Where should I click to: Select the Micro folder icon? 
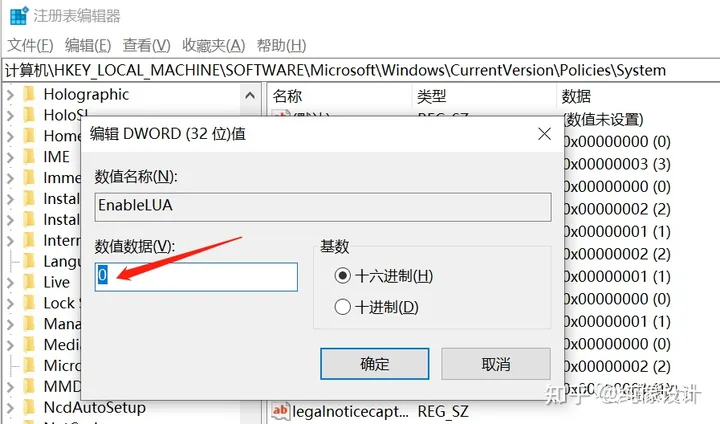tap(29, 365)
